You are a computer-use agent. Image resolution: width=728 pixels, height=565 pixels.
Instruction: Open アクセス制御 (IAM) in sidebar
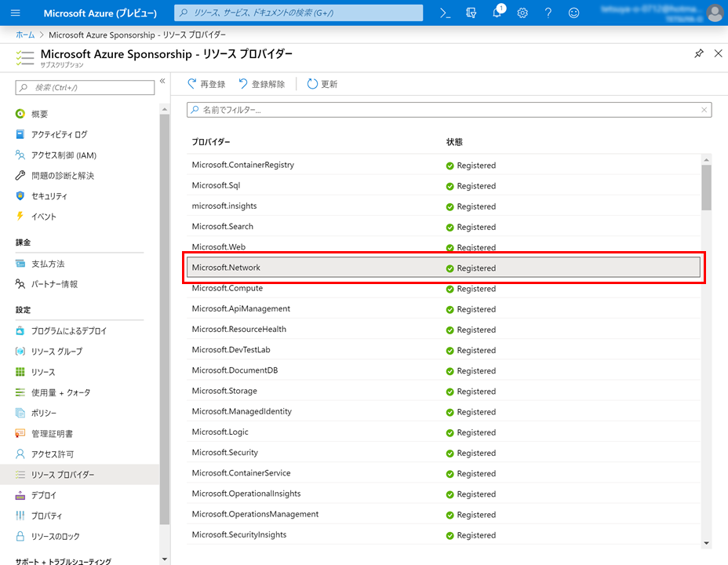coord(64,155)
